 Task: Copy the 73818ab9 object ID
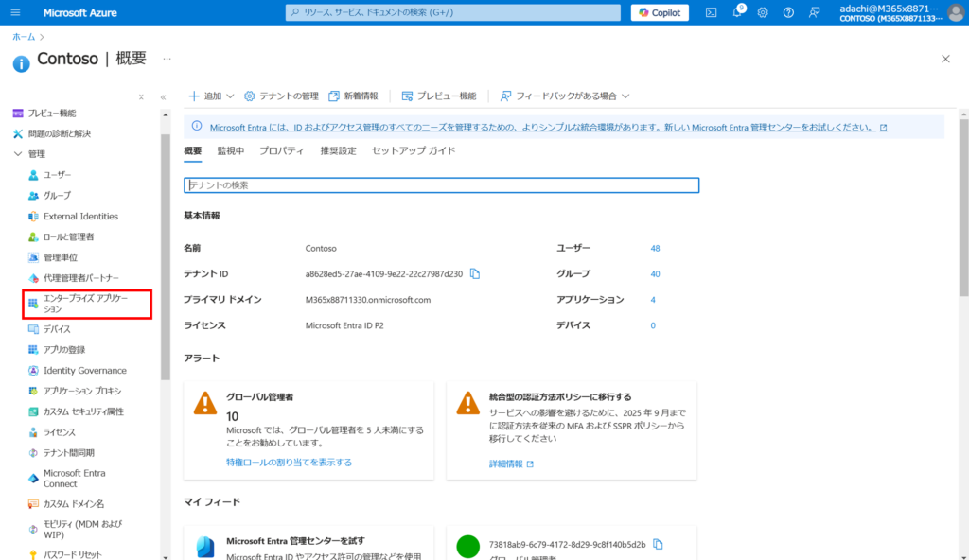pos(658,545)
